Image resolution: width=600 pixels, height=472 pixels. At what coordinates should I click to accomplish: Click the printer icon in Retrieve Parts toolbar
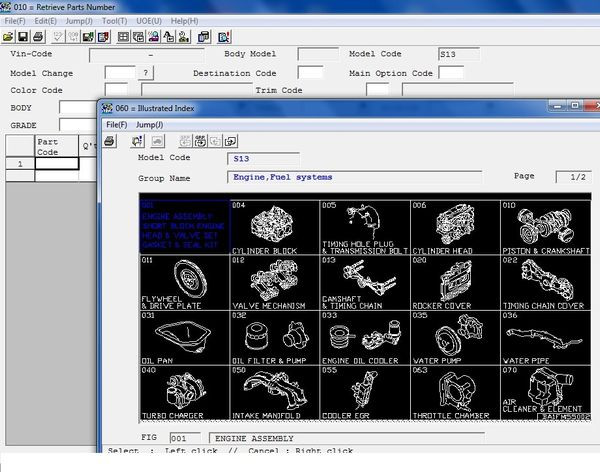tap(37, 37)
